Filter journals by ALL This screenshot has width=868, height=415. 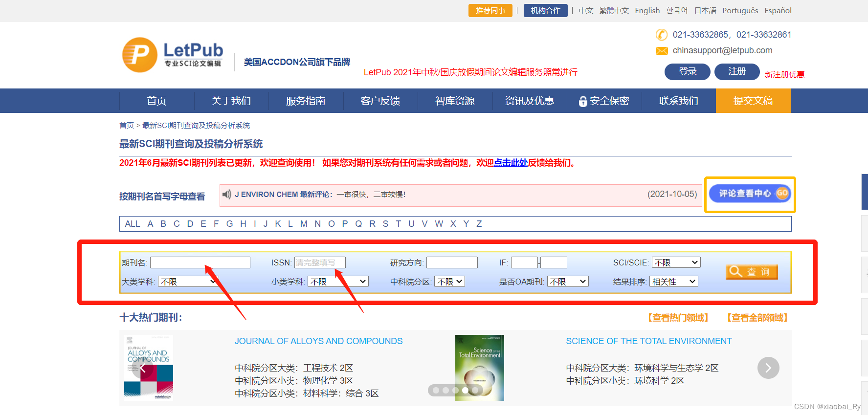pos(133,224)
